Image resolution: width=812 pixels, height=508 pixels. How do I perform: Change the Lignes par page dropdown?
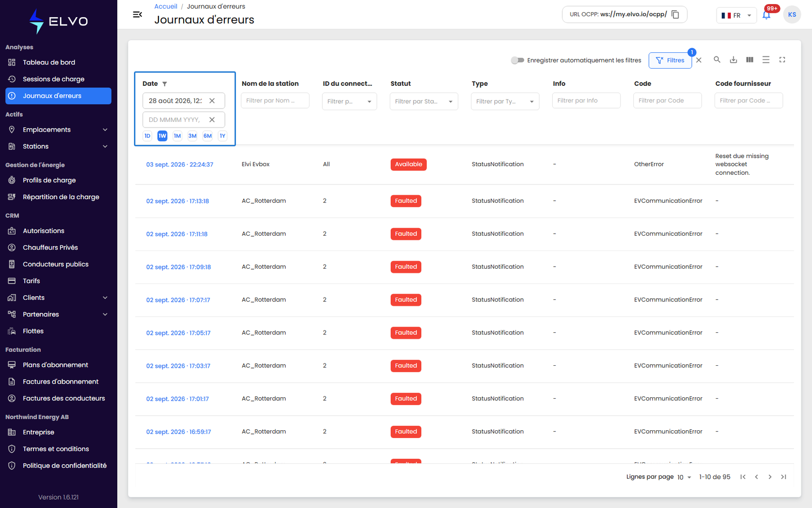tap(684, 477)
